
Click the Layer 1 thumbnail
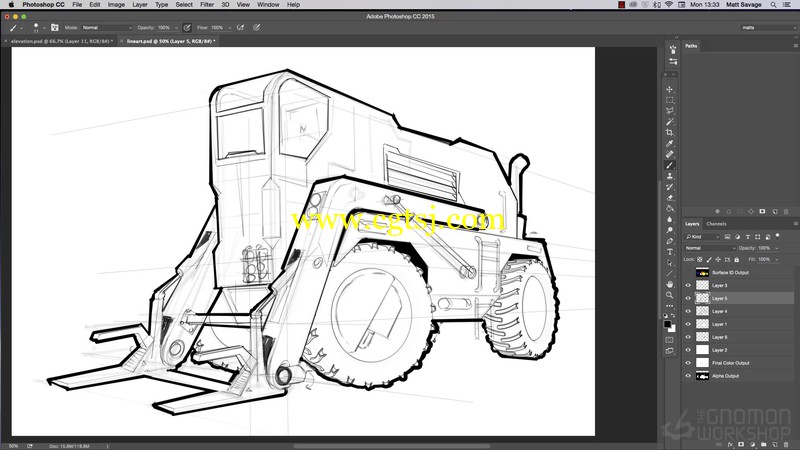[x=703, y=324]
